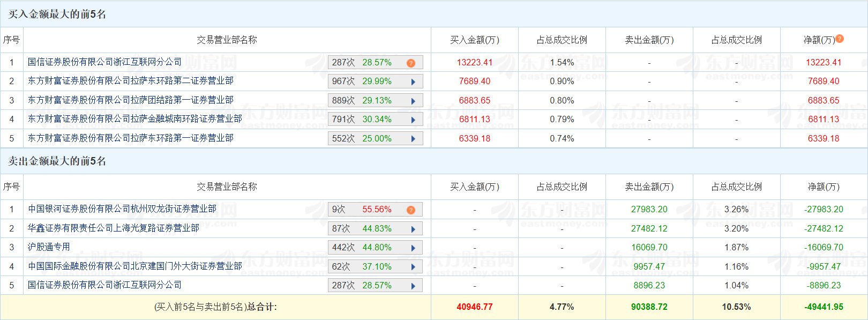Click the total net amount -49441.95

coord(824,307)
